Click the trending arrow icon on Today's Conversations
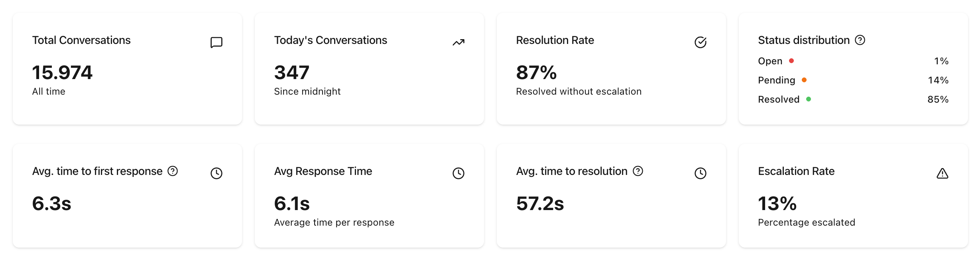The width and height of the screenshot is (980, 258). tap(459, 42)
